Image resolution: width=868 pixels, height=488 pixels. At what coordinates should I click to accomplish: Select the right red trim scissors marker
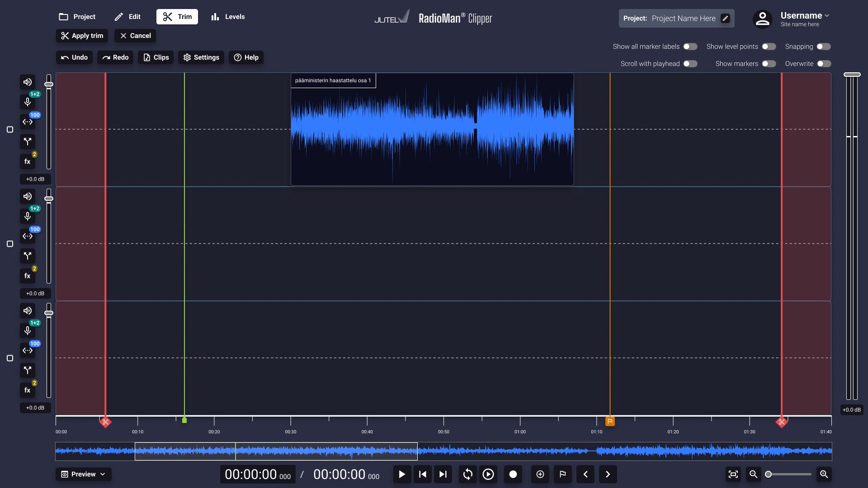782,422
